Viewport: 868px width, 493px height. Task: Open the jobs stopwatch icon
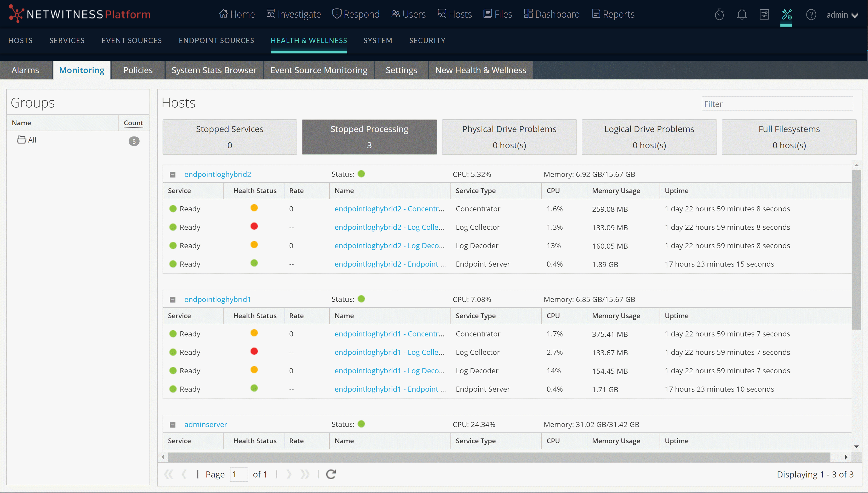coord(719,15)
